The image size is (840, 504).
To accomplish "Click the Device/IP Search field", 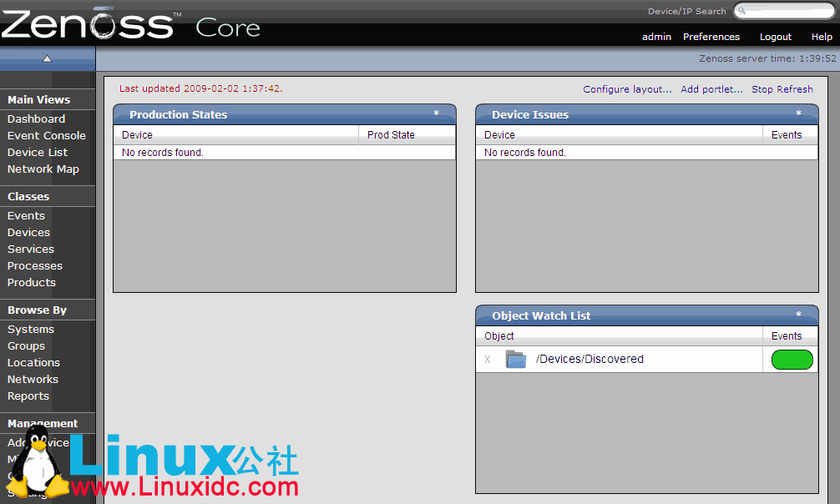I will click(x=785, y=12).
